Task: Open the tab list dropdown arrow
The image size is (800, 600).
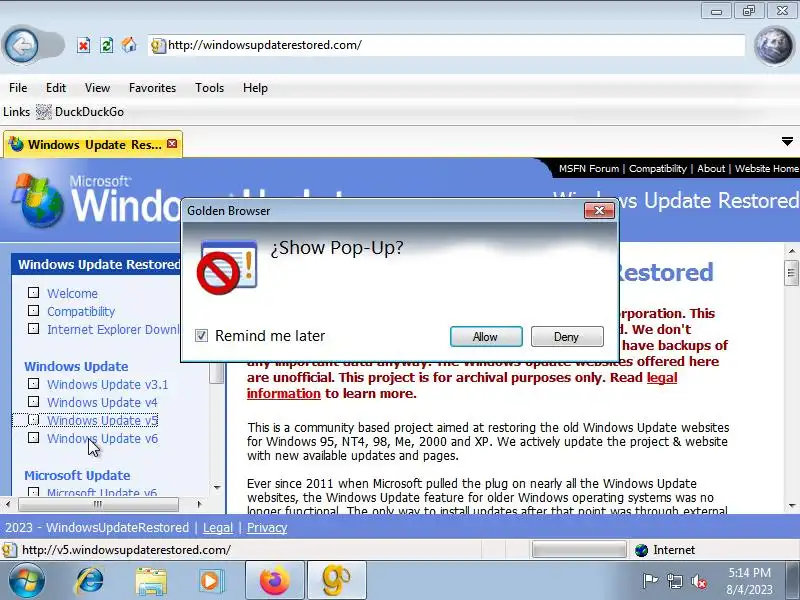Action: tap(787, 141)
